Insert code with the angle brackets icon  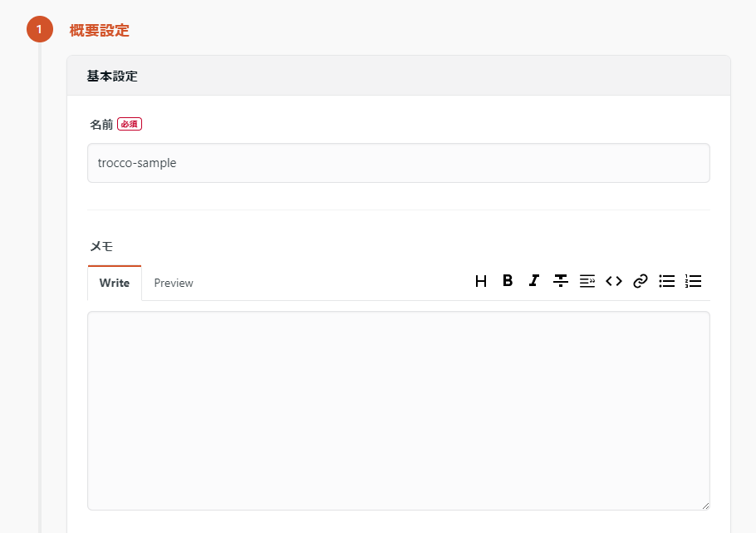tap(614, 281)
